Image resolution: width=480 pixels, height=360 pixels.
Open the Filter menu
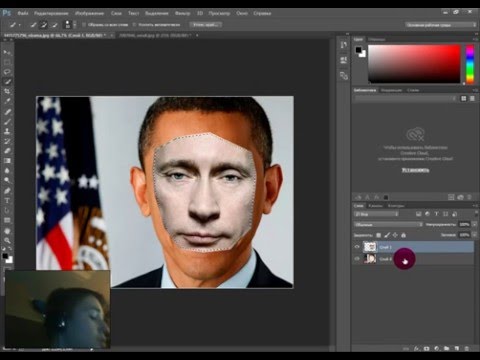182,13
